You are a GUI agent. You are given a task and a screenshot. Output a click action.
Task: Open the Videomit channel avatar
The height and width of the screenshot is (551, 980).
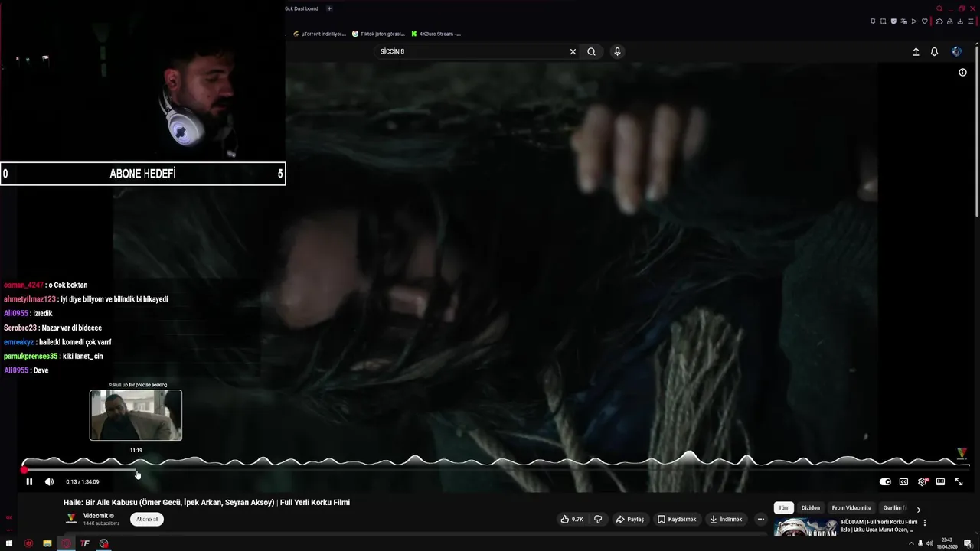(x=71, y=518)
